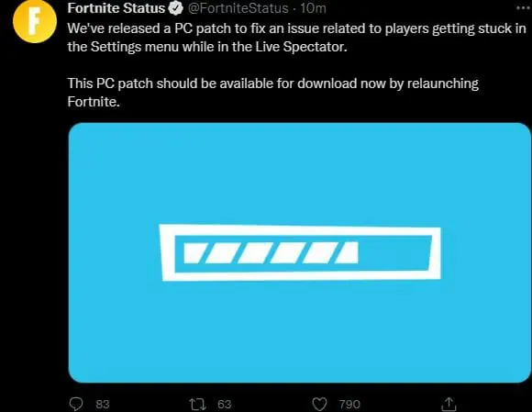Expand the three-dot more options menu
The height and width of the screenshot is (412, 532).
click(524, 8)
